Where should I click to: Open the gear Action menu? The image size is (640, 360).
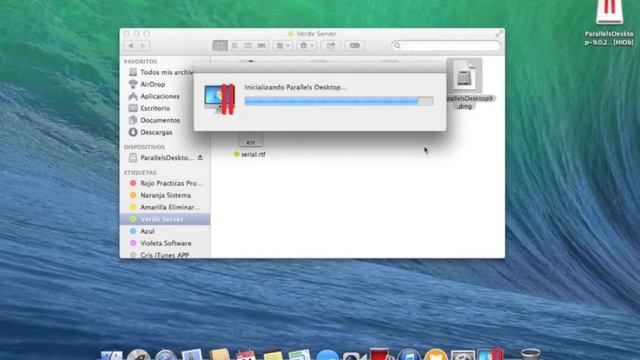pos(307,46)
